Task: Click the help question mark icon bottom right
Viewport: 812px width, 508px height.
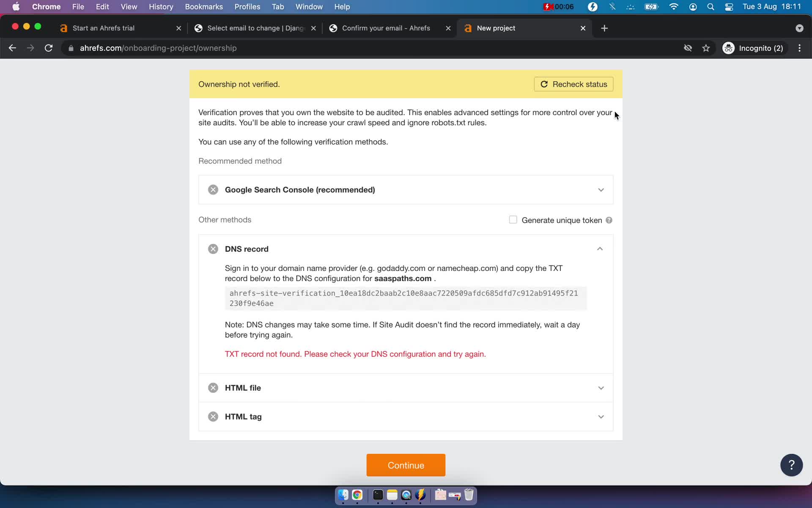Action: [x=792, y=465]
